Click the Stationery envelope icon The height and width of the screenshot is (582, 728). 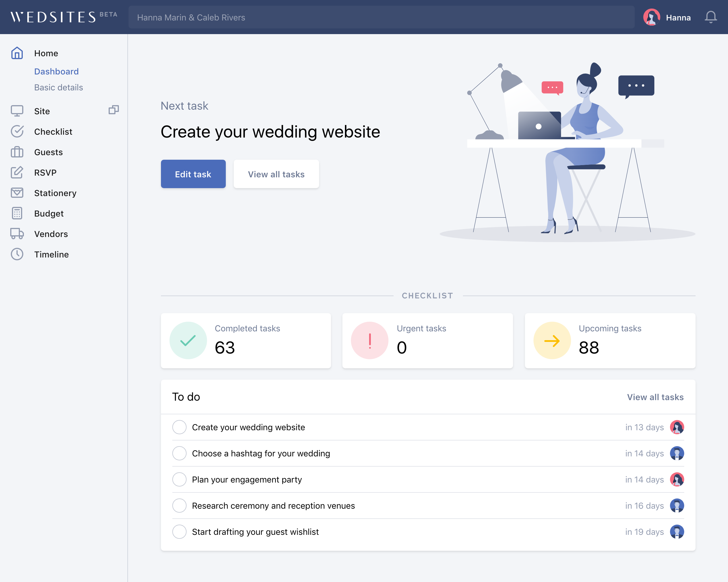(x=17, y=193)
